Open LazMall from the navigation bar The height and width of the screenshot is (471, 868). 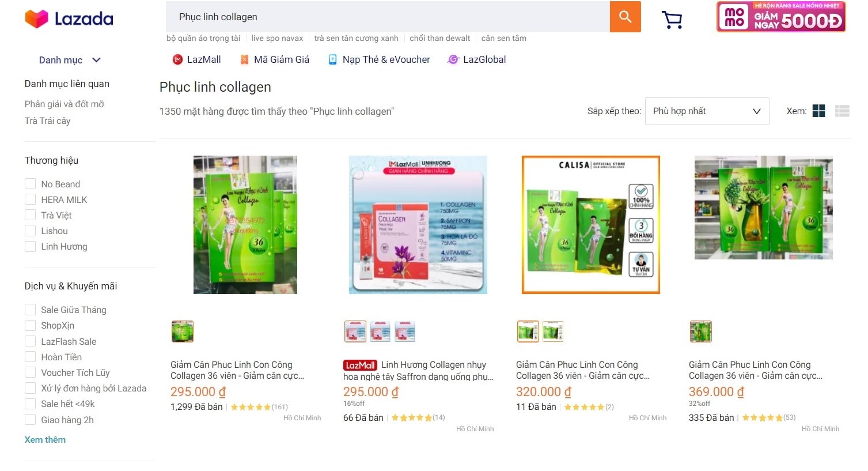click(196, 59)
